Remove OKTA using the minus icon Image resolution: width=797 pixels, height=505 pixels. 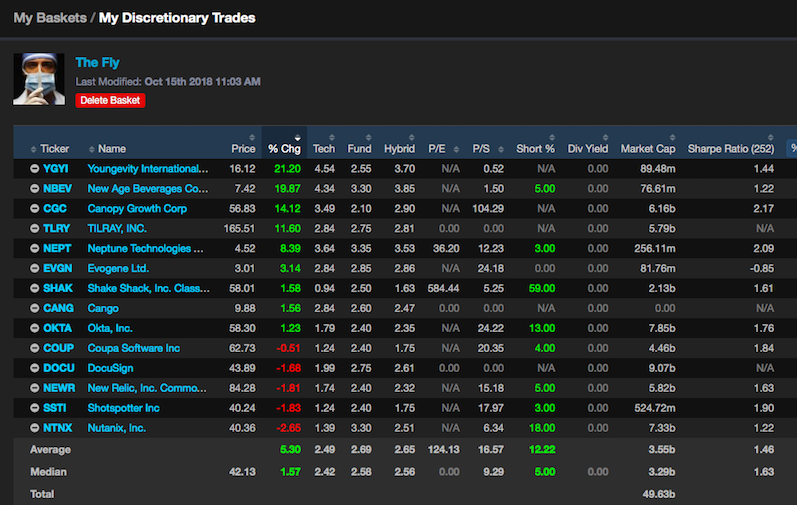tap(35, 328)
